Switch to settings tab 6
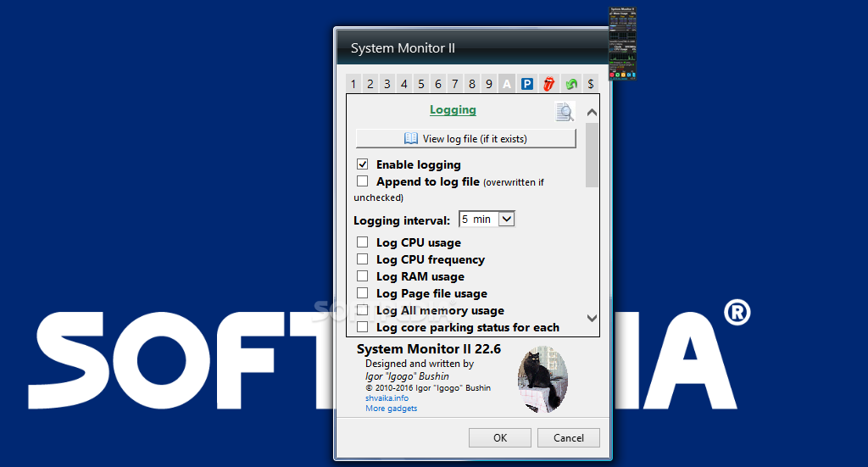The height and width of the screenshot is (467, 868). pyautogui.click(x=438, y=84)
